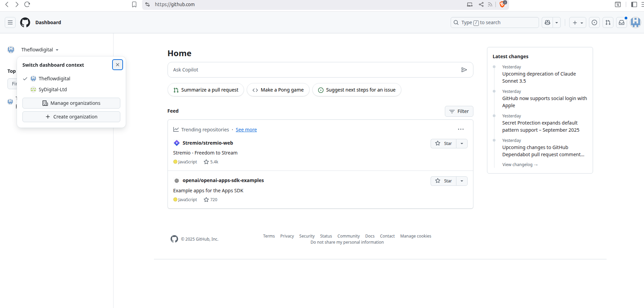The image size is (644, 308).
Task: Star the Stremio/stremio-web repository
Action: click(x=443, y=144)
